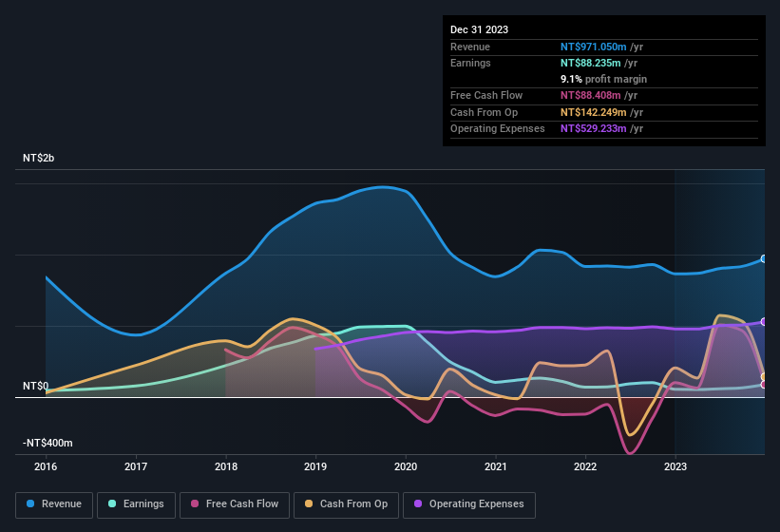
Task: Click the NT$88.408m free cash flow value
Action: coord(591,95)
